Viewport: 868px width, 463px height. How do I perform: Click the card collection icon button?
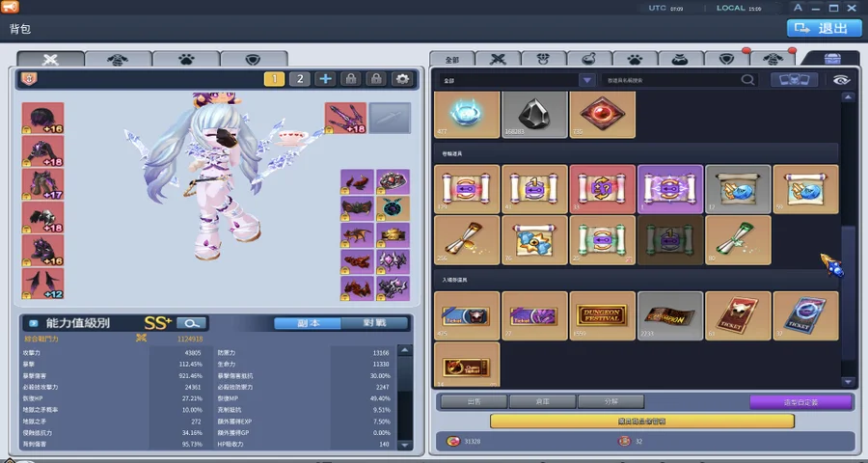pos(794,80)
